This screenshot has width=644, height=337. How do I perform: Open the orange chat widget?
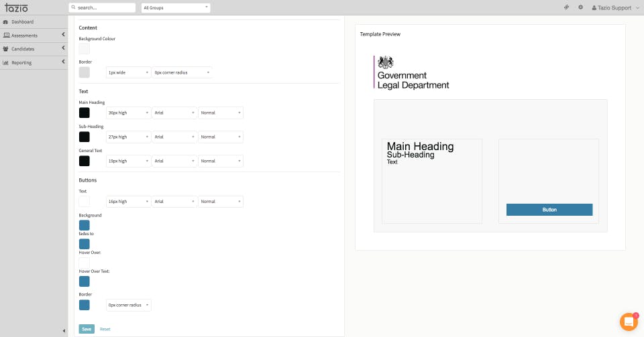pyautogui.click(x=629, y=322)
